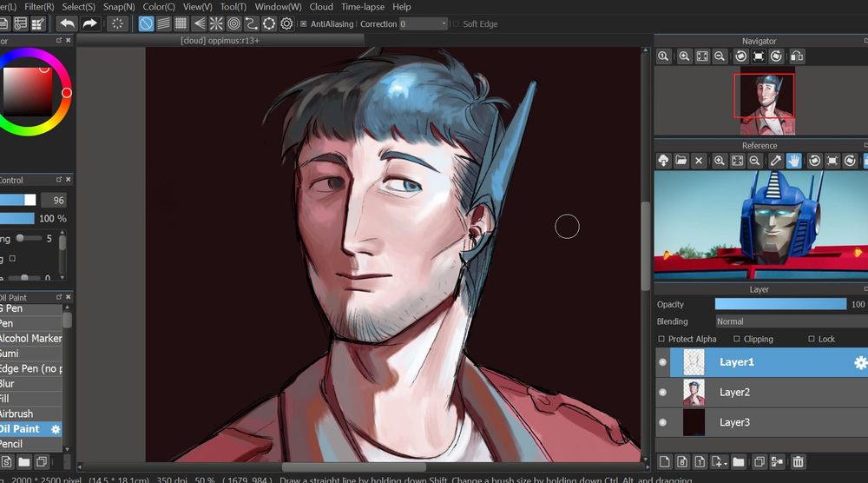Hide Layer2 using its visibility dot
The width and height of the screenshot is (868, 483).
(663, 393)
